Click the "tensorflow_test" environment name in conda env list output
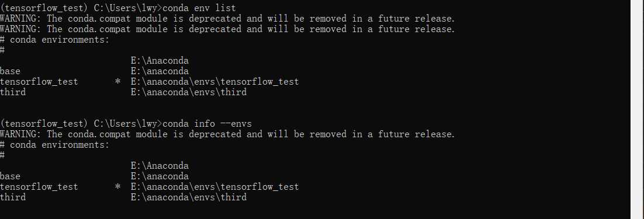 tap(39, 82)
